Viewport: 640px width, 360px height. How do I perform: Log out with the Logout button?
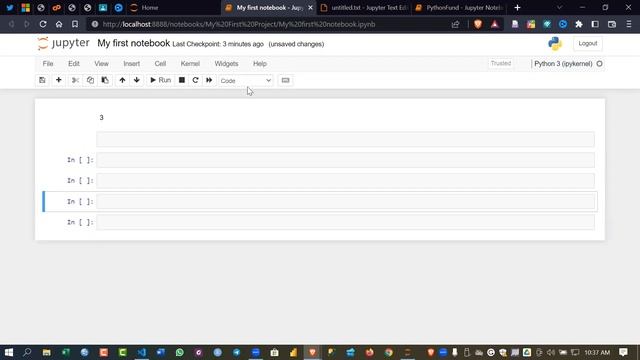(x=587, y=43)
